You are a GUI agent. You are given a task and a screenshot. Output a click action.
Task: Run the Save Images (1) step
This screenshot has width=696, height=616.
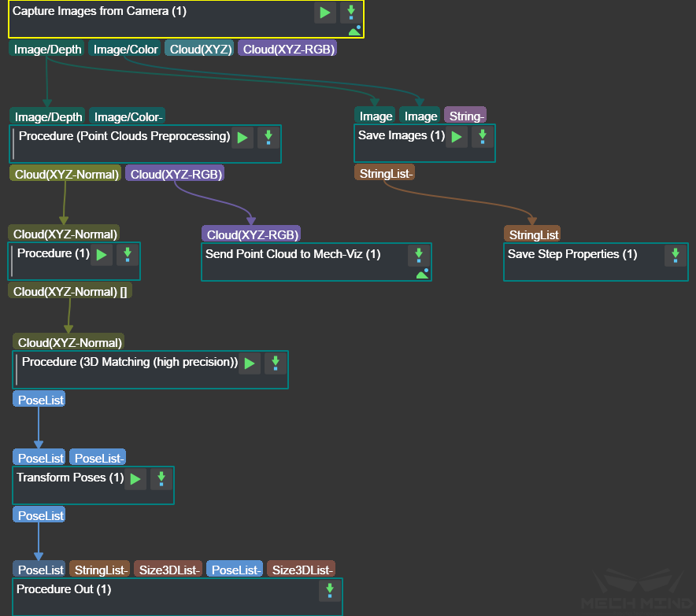(x=456, y=137)
